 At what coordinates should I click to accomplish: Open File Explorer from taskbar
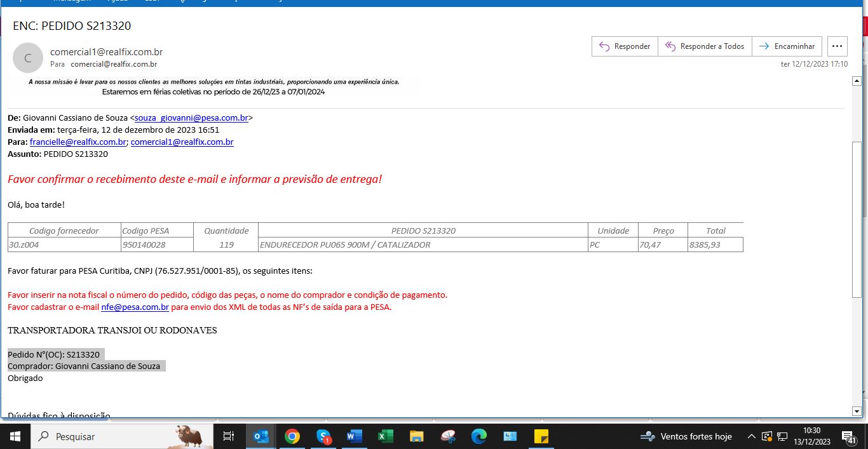[416, 436]
